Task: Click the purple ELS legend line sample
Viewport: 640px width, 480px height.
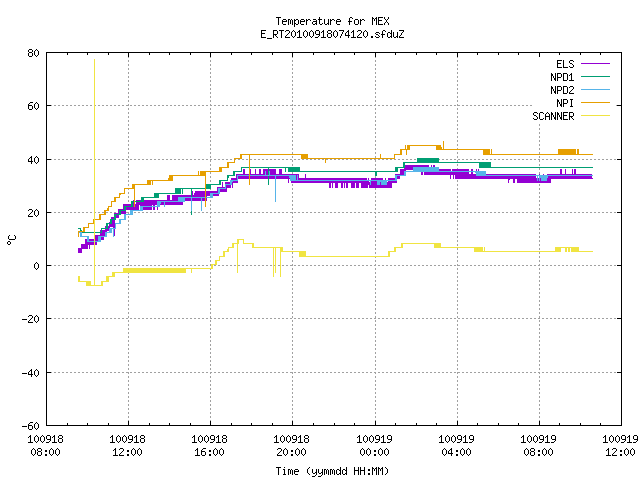Action: [595, 64]
